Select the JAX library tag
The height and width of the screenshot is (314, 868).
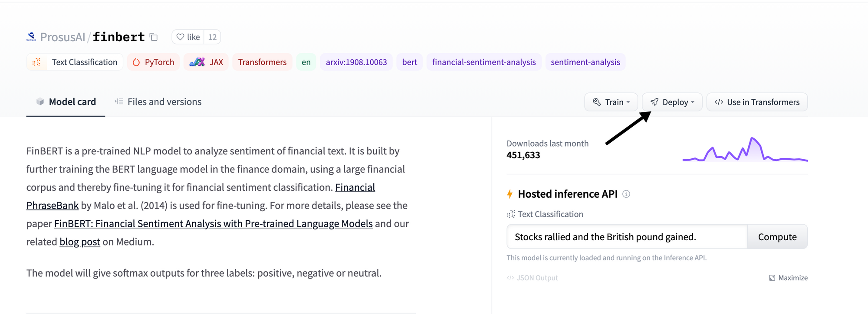(x=206, y=62)
